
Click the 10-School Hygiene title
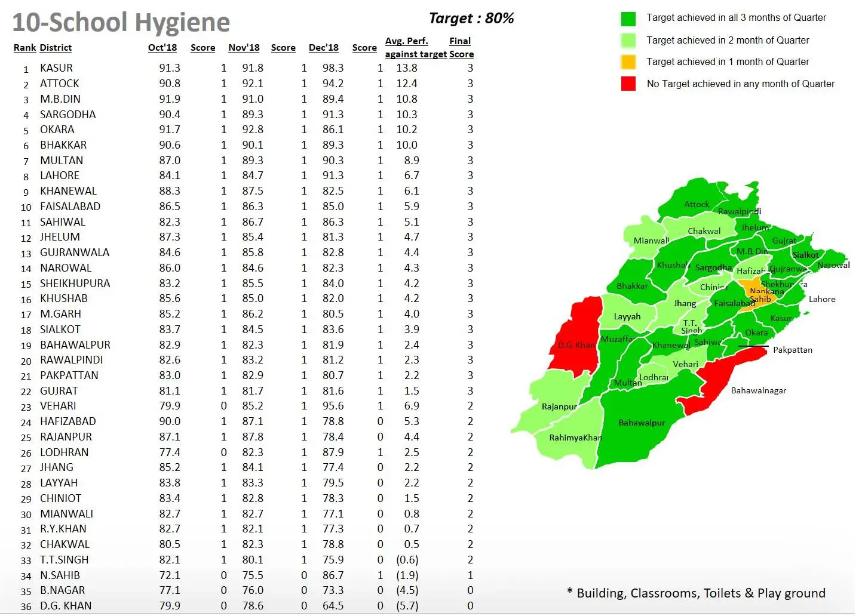121,23
